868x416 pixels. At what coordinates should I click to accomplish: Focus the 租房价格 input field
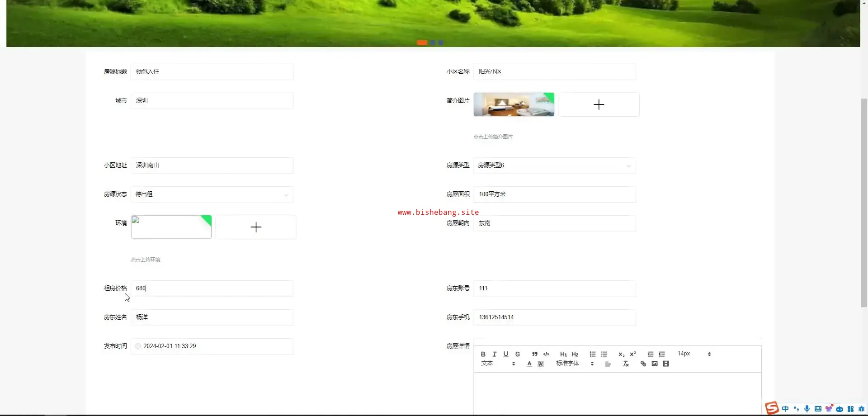pyautogui.click(x=212, y=288)
